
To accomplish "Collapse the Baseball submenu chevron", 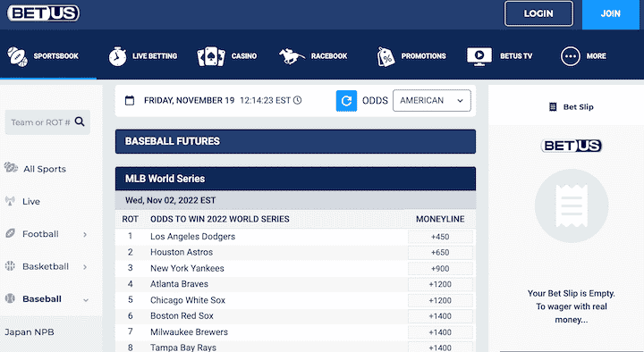I will [86, 300].
